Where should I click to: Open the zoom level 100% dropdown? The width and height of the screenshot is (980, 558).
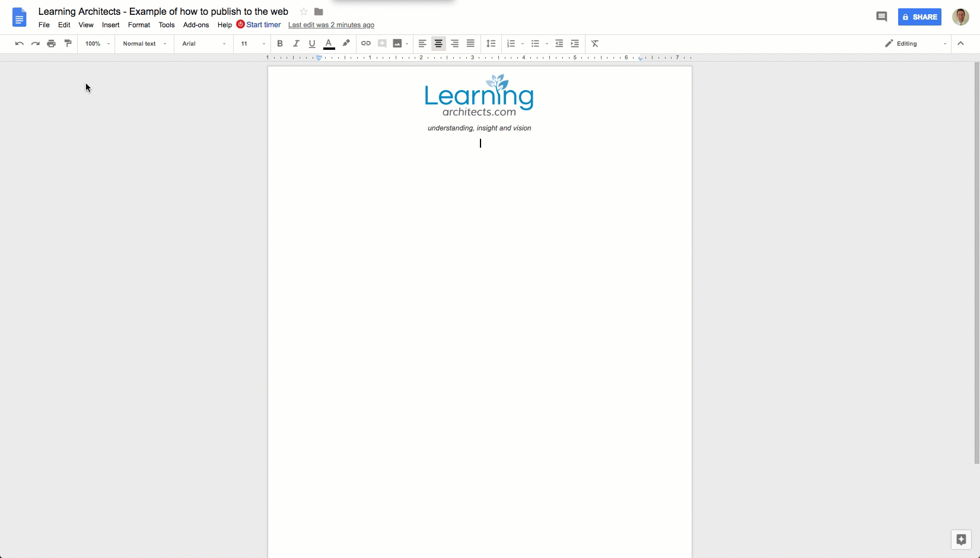[97, 44]
